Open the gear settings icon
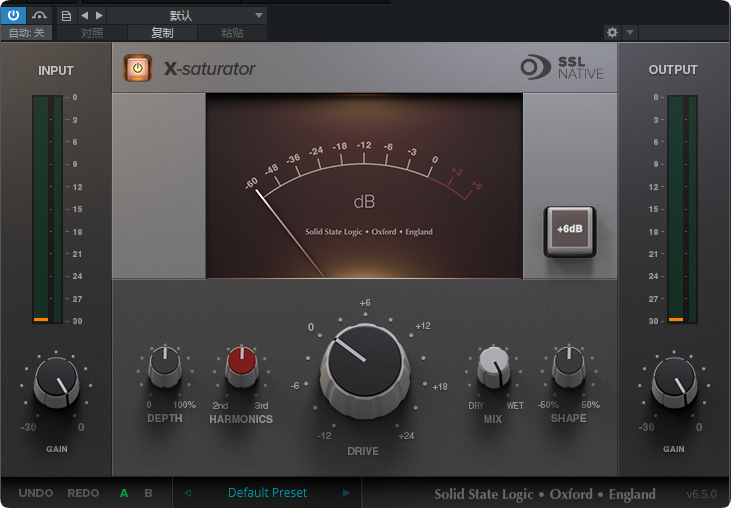The width and height of the screenshot is (731, 508). pos(612,32)
